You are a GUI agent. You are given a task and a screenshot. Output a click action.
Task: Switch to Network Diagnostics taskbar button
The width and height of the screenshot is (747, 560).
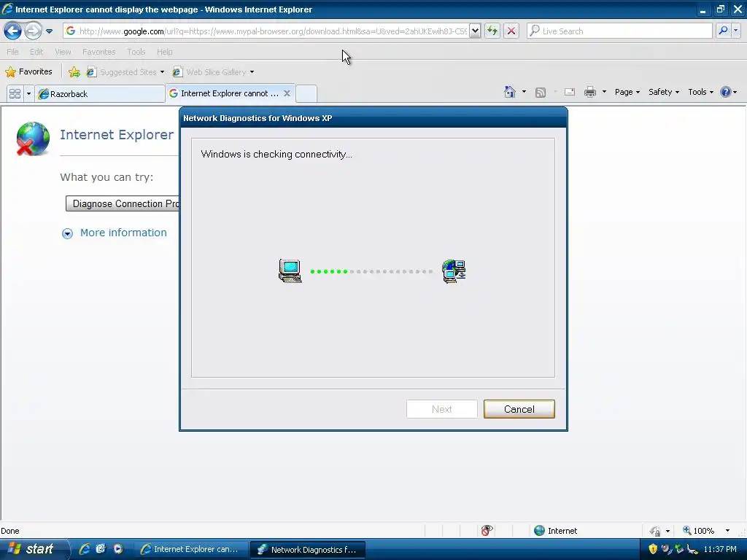pyautogui.click(x=308, y=550)
